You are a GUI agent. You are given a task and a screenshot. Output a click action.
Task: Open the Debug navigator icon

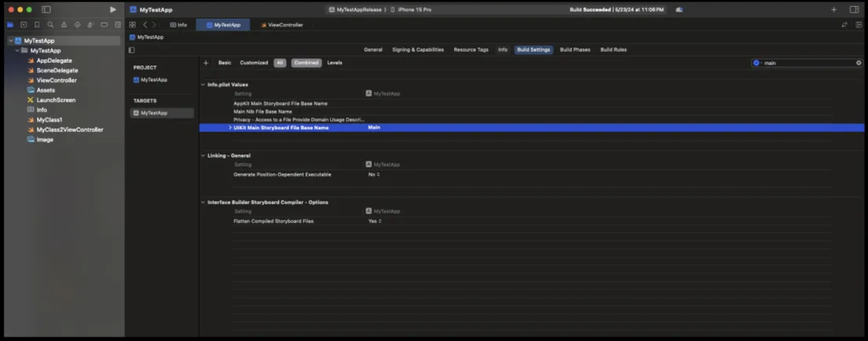pos(90,25)
